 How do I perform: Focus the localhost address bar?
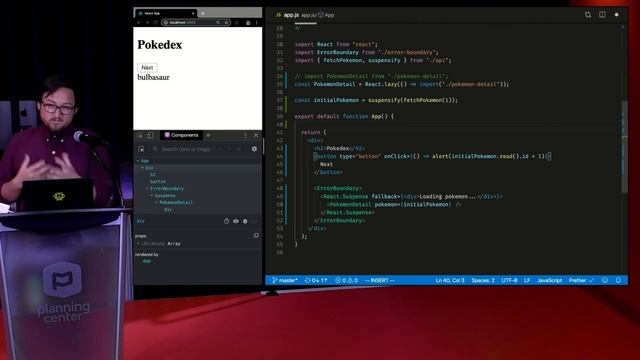pyautogui.click(x=196, y=22)
